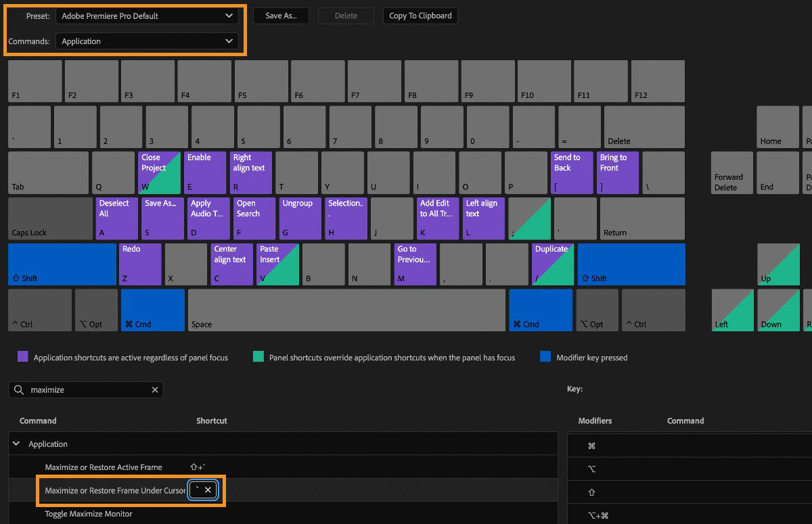812x524 pixels.
Task: Clear the maximize search field
Action: (x=155, y=389)
